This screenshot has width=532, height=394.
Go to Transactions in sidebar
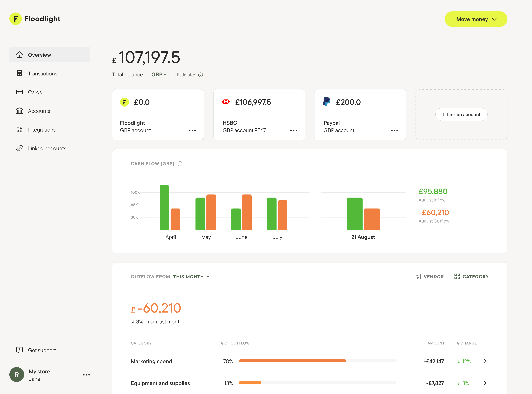[50, 73]
